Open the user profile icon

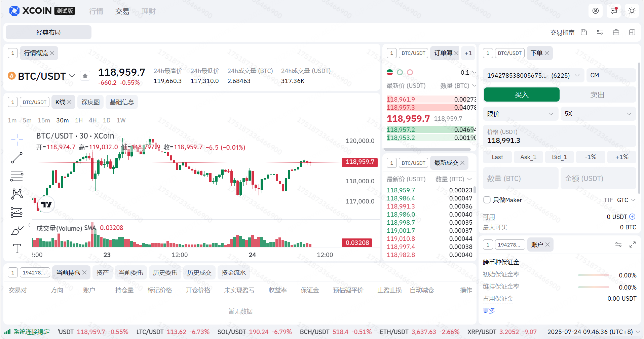click(x=596, y=11)
